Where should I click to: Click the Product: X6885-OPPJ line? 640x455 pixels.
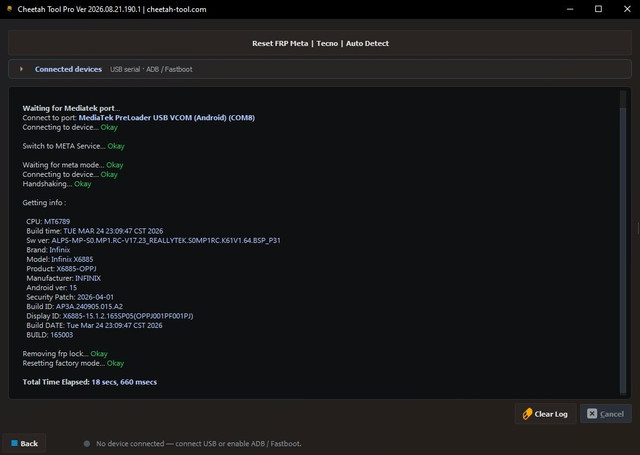pyautogui.click(x=61, y=269)
